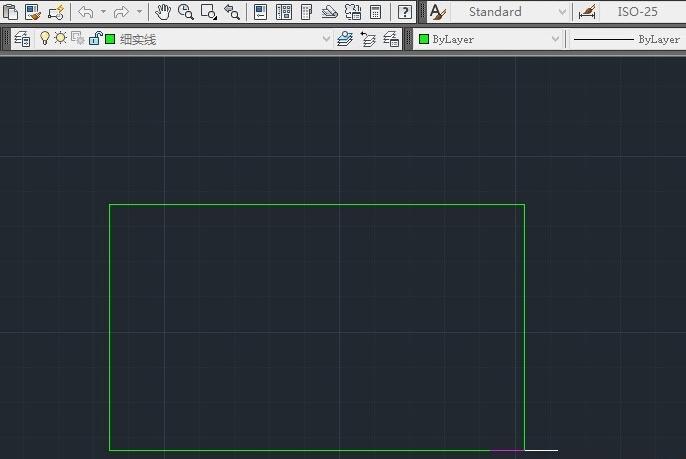This screenshot has height=459, width=686.
Task: Select the Zoom Realtime tool
Action: click(x=186, y=12)
